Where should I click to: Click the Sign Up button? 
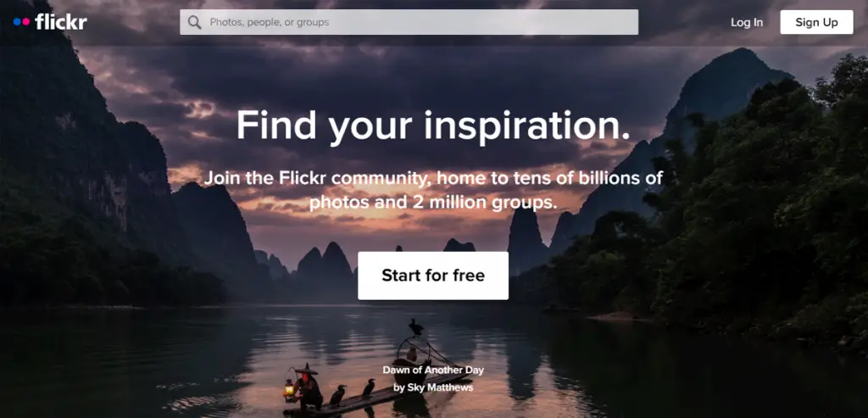point(816,22)
